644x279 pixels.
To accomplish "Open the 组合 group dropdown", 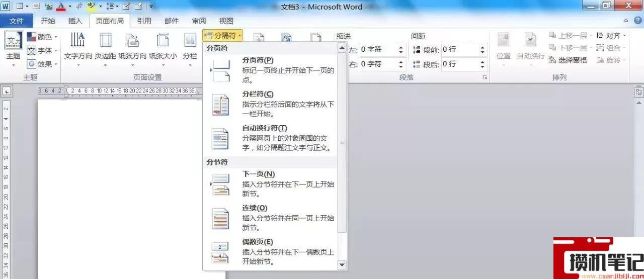I will tap(611, 48).
